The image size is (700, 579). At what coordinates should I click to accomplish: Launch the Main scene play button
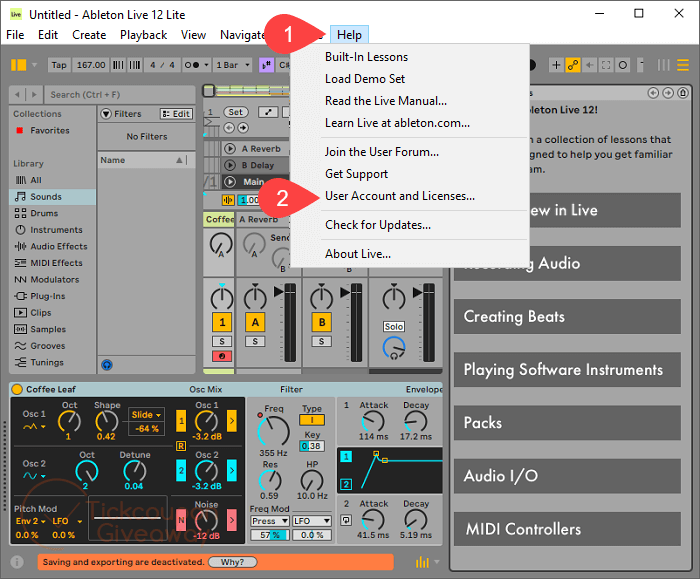coord(229,182)
